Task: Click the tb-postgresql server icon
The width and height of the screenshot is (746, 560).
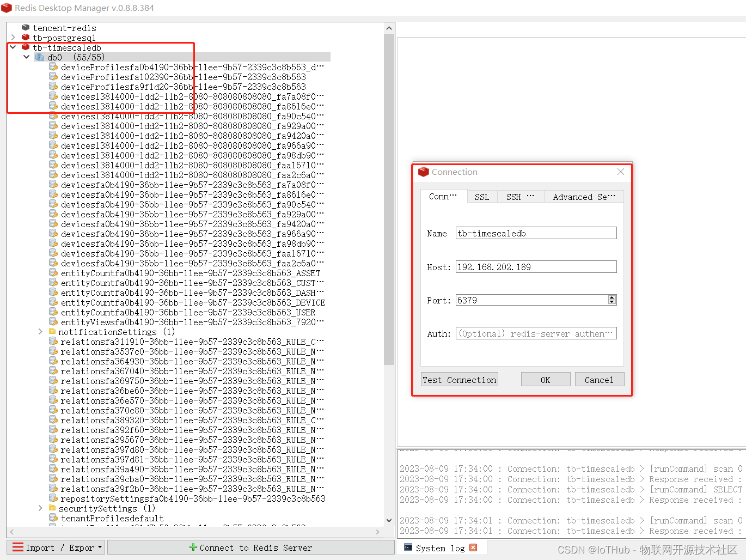Action: click(26, 37)
